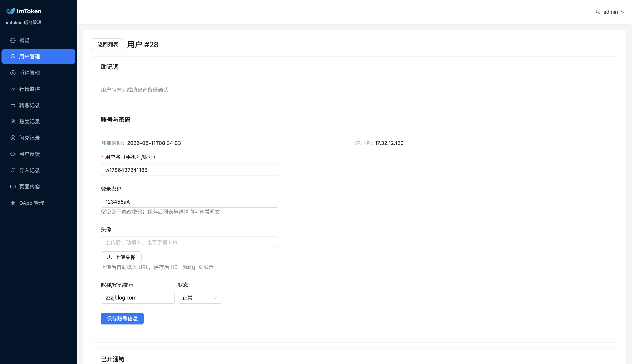
Task: Navigate to 转账记录 in sidebar
Action: tap(38, 105)
